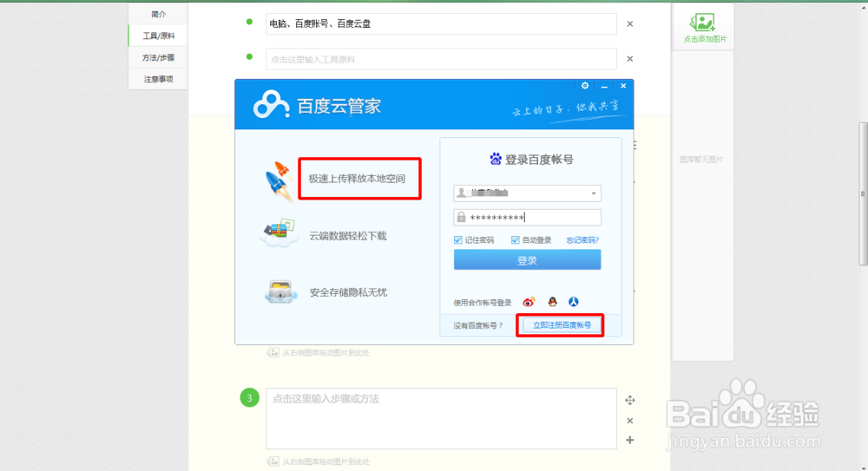The width and height of the screenshot is (868, 471).
Task: Click step 3 点击这里输入步骤或方法 text area
Action: point(441,418)
